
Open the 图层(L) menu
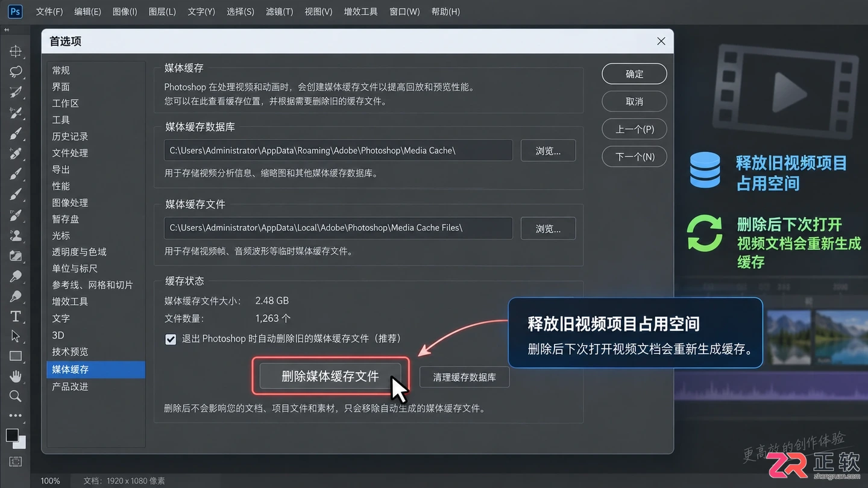point(162,11)
